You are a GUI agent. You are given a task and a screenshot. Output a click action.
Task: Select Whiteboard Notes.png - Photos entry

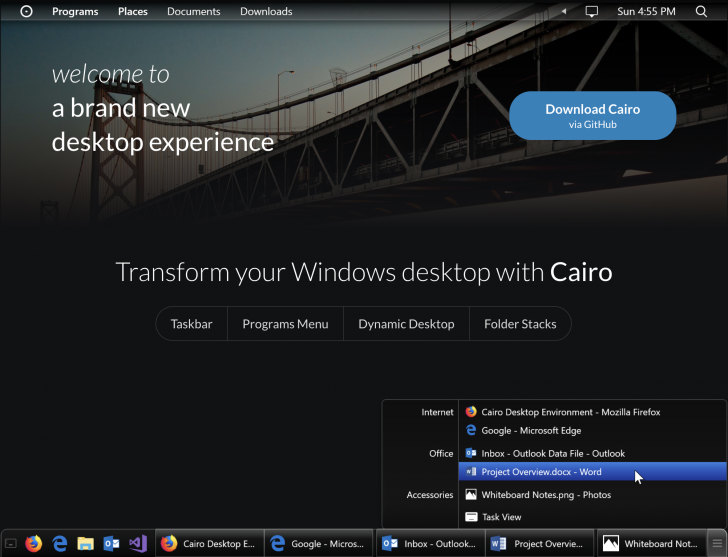point(592,495)
